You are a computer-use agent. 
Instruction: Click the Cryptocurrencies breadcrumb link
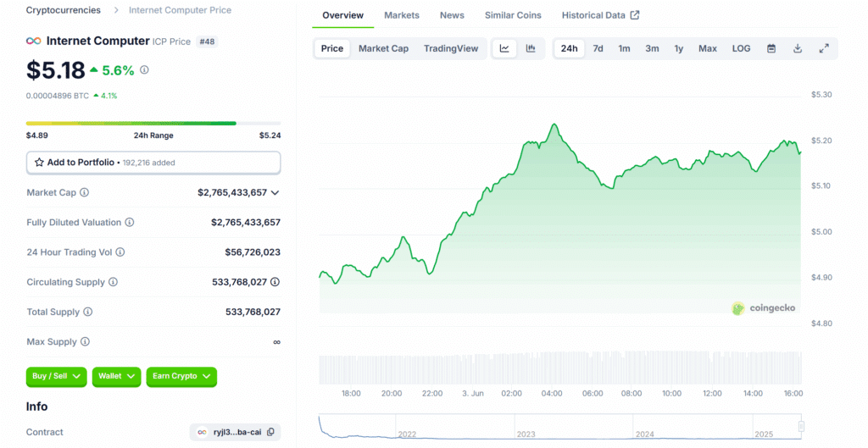64,10
